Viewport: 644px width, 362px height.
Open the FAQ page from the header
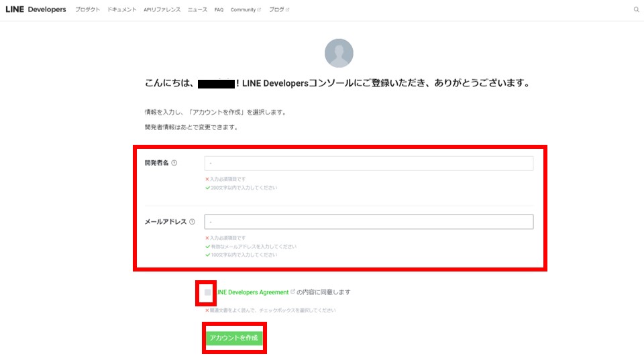click(x=219, y=10)
